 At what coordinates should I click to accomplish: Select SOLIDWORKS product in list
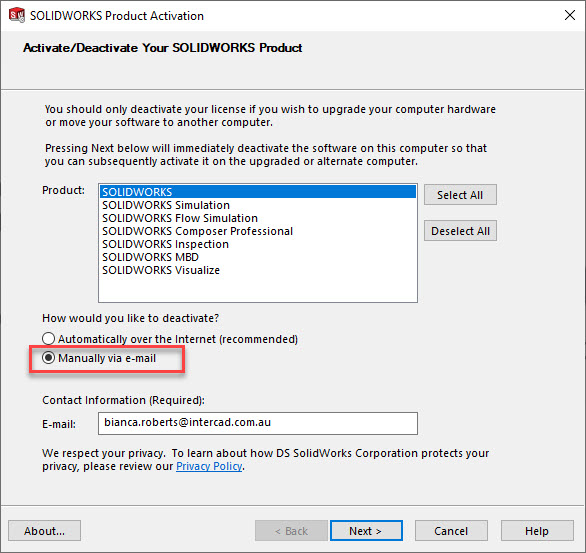tap(257, 192)
